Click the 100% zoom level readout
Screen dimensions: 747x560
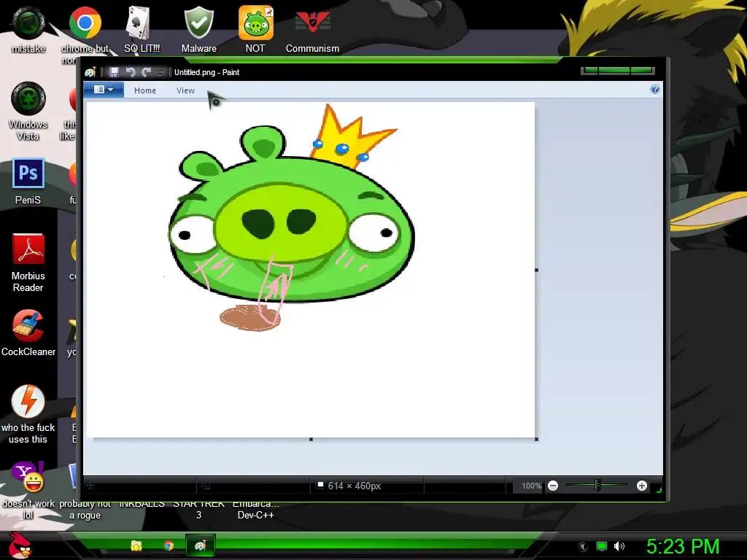531,486
